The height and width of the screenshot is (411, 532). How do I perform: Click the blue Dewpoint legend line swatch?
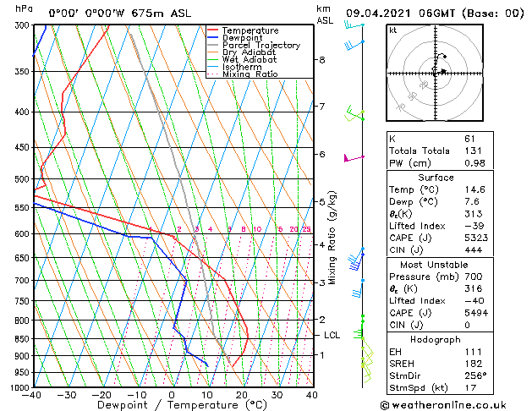click(x=213, y=37)
